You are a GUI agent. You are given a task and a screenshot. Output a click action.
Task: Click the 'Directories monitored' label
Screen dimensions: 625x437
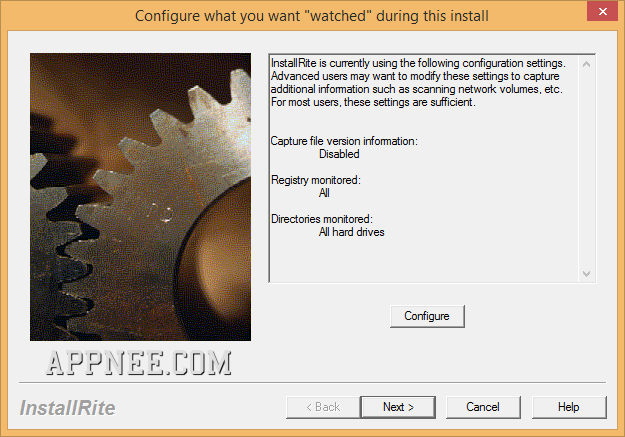coord(322,219)
